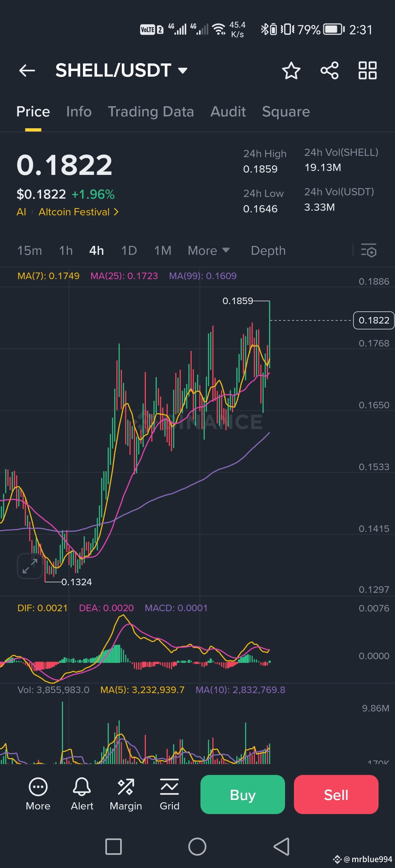
Task: Tap the Vol: 3,855,983.0 label
Action: pyautogui.click(x=53, y=690)
